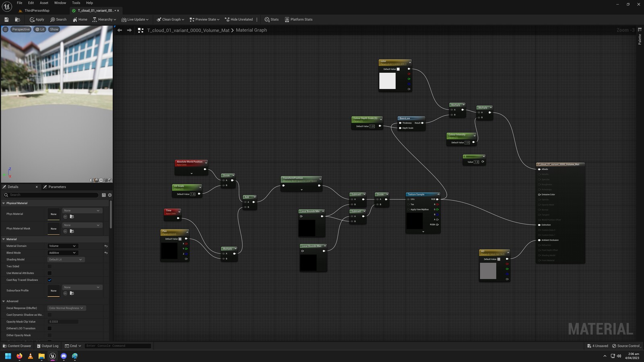
Task: Click the Save asset icon
Action: tap(6, 19)
